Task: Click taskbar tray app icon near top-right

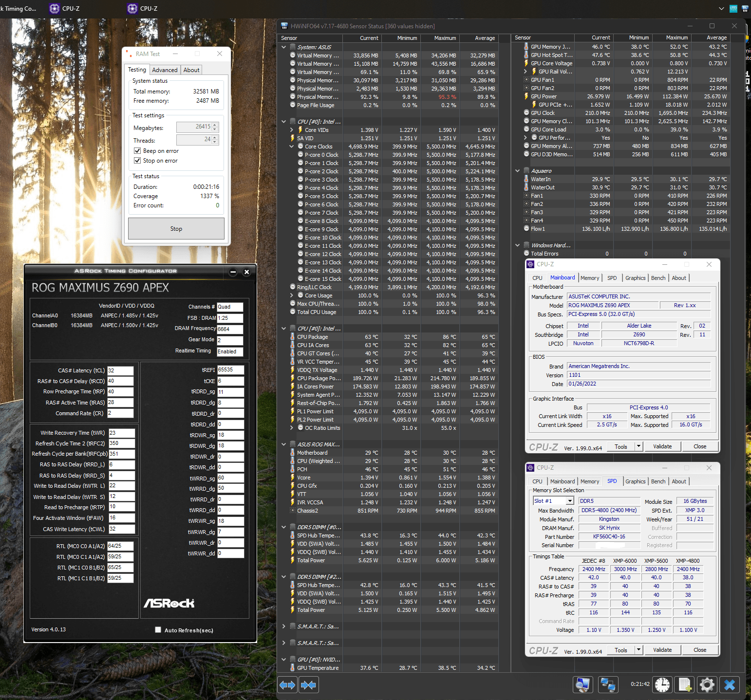Action: point(733,8)
